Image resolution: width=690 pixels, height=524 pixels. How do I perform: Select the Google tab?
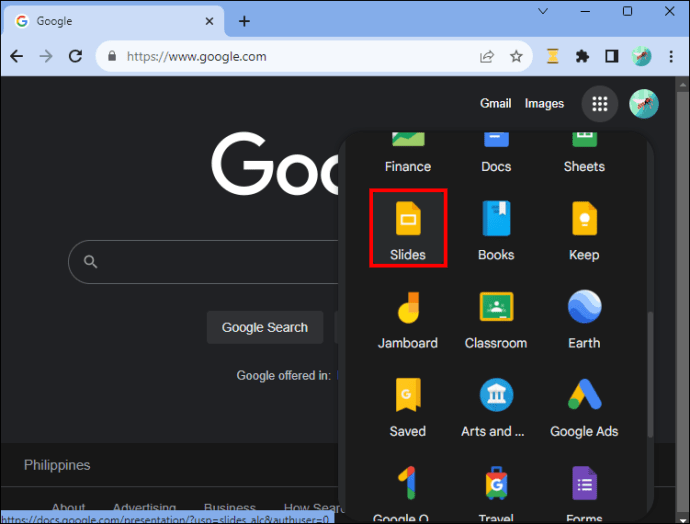pos(113,21)
